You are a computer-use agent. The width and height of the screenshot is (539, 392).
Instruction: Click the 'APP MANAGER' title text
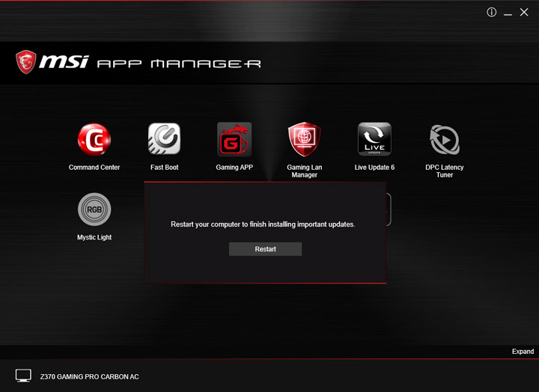point(179,64)
